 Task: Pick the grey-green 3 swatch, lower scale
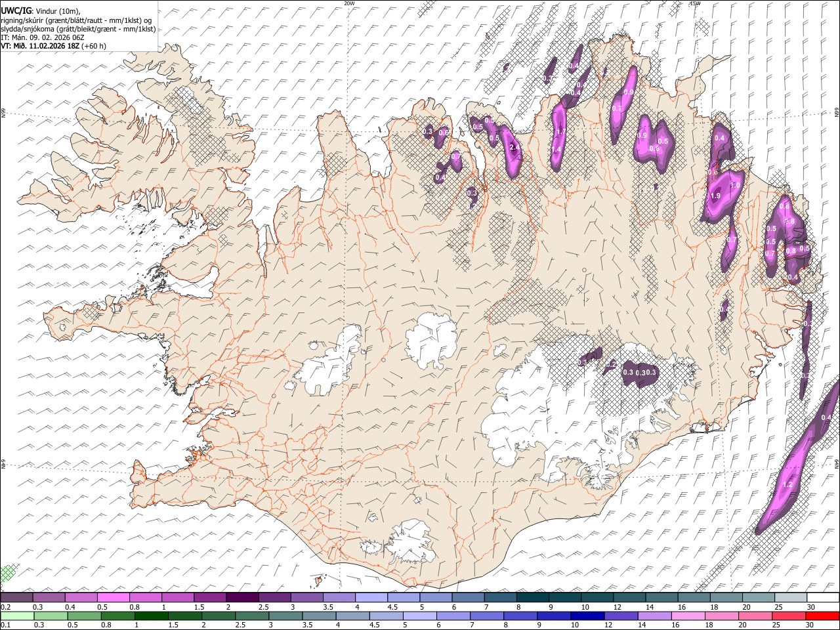point(285,616)
